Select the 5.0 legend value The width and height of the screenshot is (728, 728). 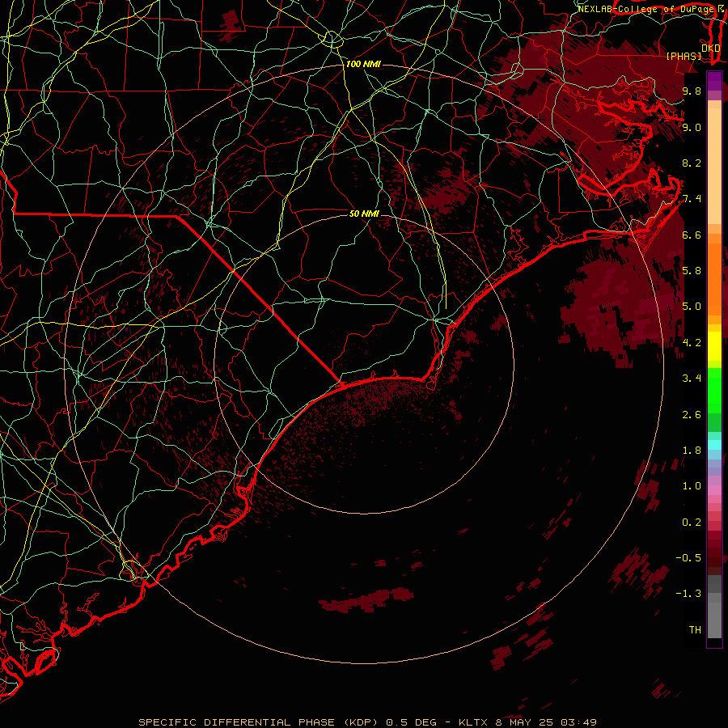coord(692,307)
